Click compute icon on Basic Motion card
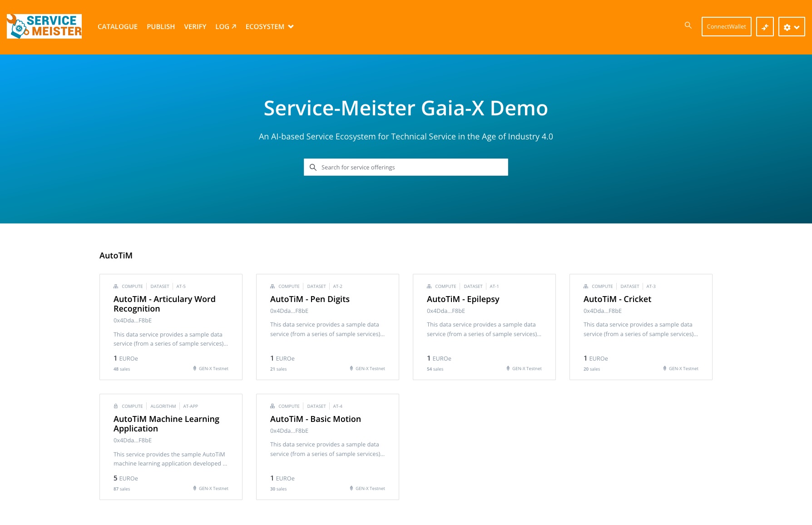 tap(272, 406)
